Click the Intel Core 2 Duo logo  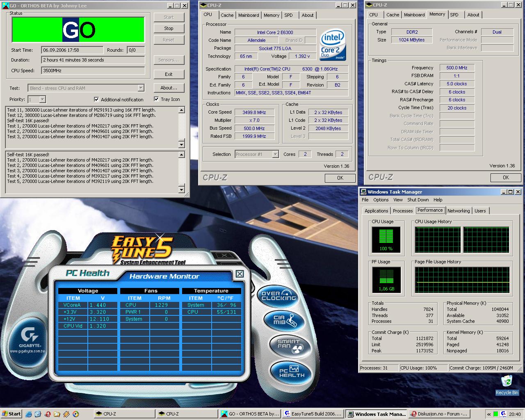tap(333, 44)
